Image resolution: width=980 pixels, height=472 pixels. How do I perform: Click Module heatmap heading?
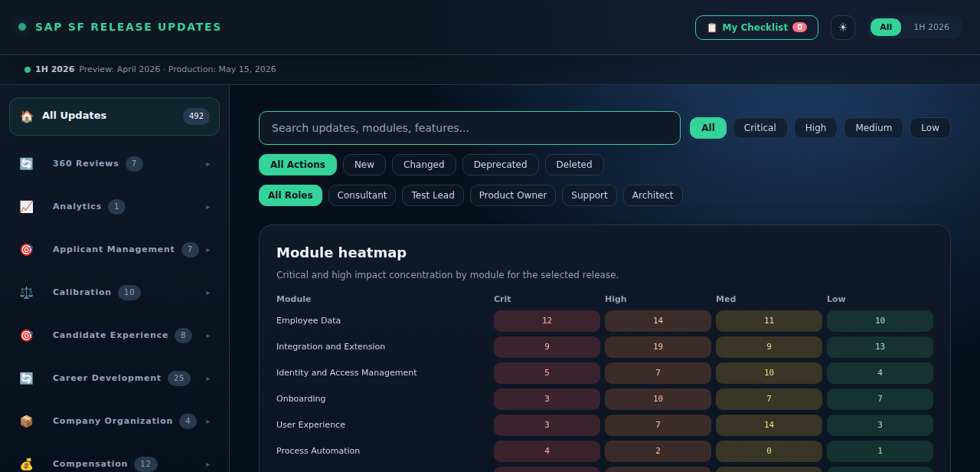(341, 253)
